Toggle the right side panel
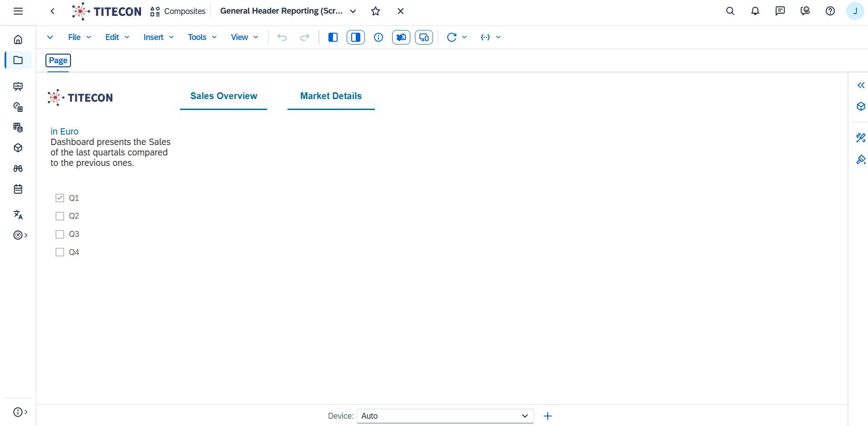The image size is (868, 426). tap(356, 37)
